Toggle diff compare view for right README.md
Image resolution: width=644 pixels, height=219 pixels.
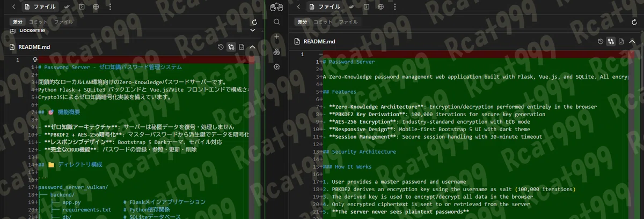pos(611,41)
